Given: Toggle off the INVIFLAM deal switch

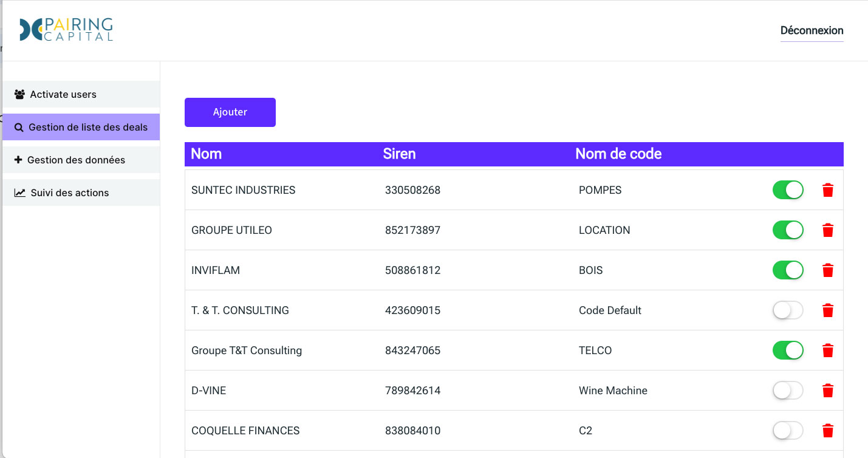Looking at the screenshot, I should 788,270.
